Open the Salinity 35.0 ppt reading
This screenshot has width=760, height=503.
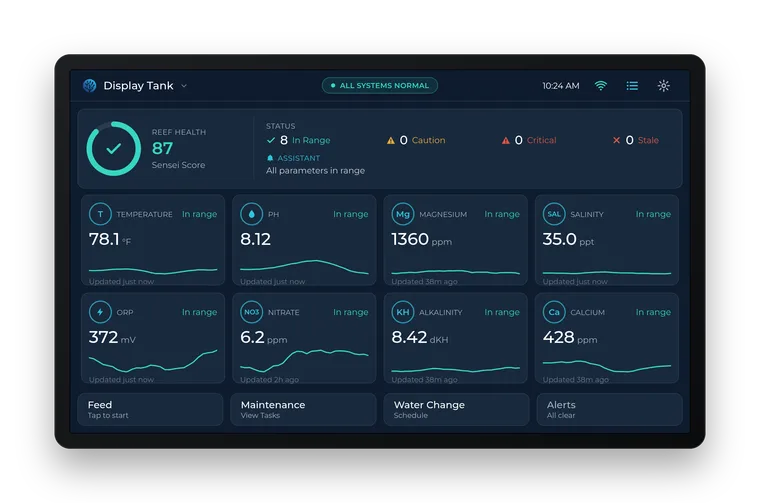(569, 239)
